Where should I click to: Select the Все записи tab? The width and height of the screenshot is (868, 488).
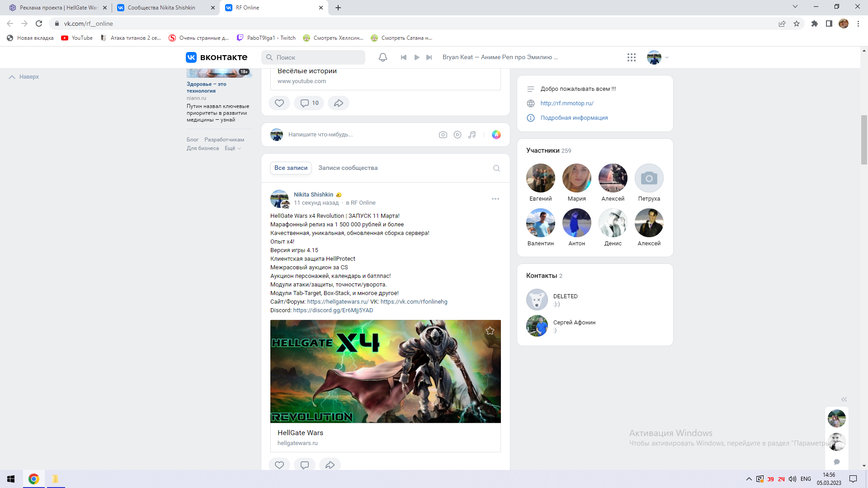[291, 168]
